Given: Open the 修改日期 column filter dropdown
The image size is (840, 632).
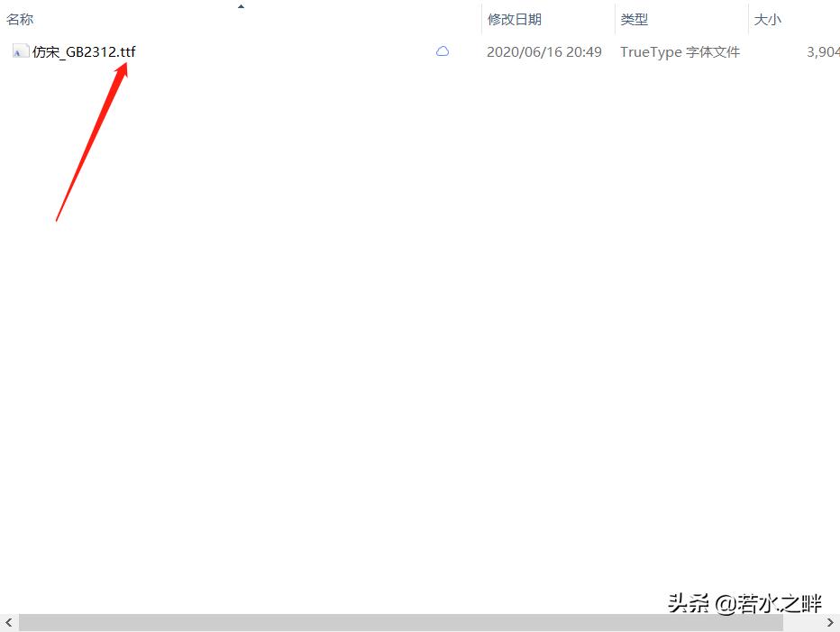Looking at the screenshot, I should coord(606,19).
